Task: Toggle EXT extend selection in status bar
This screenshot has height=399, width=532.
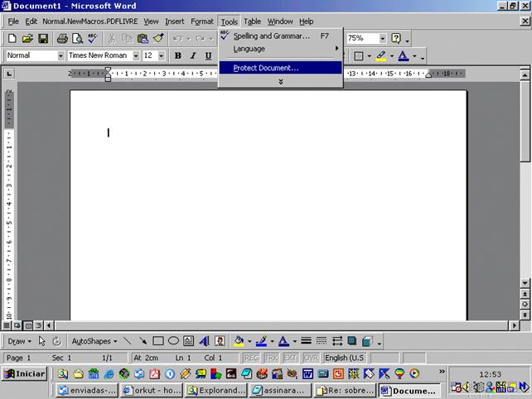Action: point(290,358)
